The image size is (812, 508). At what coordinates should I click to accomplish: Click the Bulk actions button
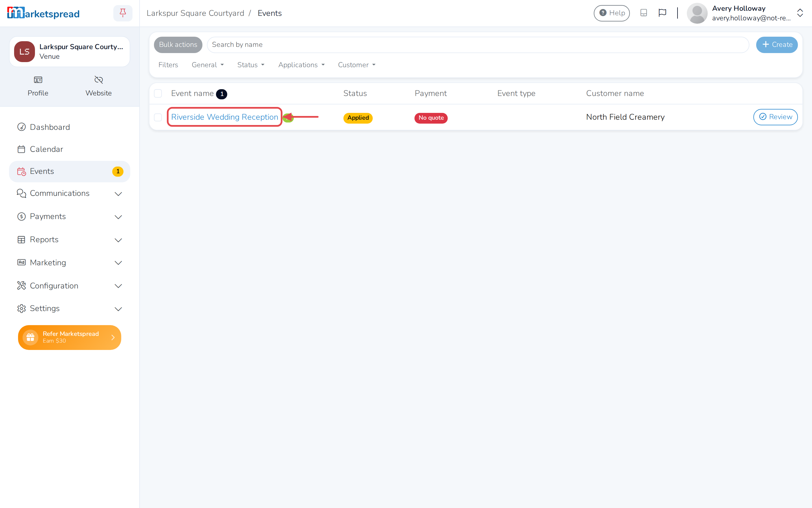tap(178, 45)
